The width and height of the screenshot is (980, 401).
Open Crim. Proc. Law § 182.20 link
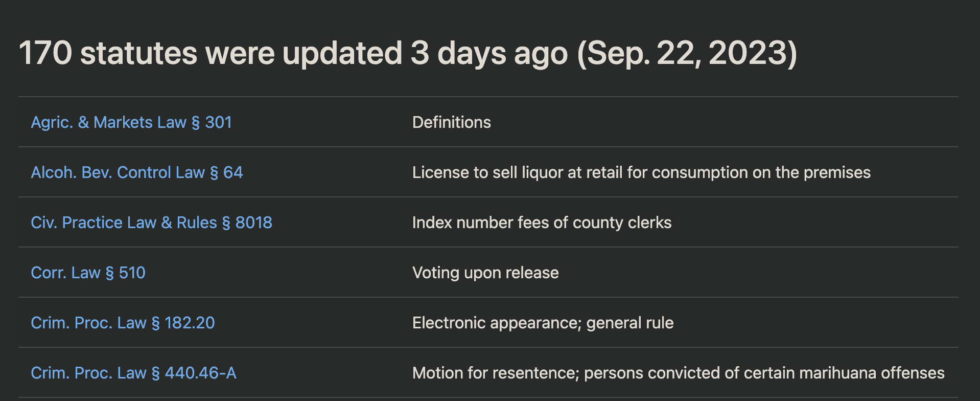[123, 323]
